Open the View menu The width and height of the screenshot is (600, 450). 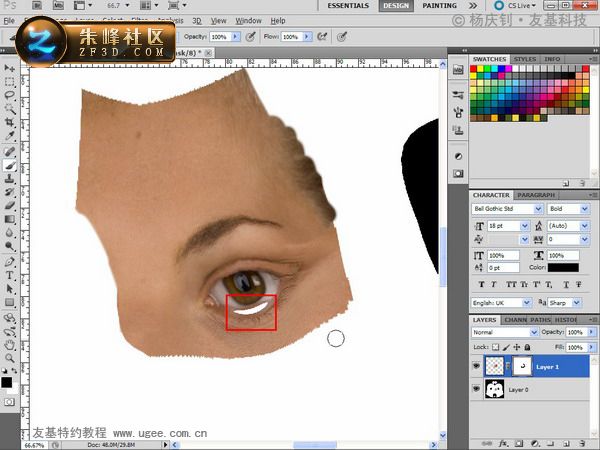pos(218,21)
